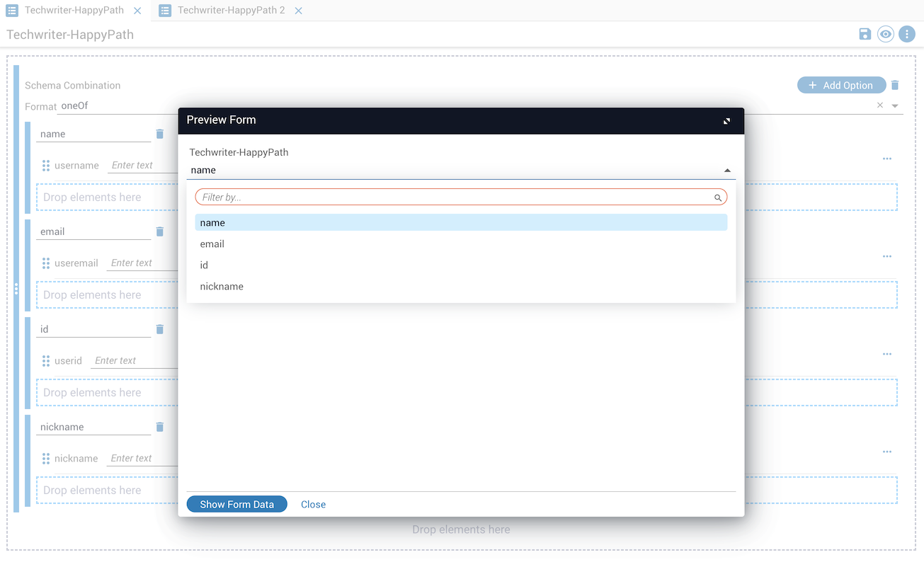The height and width of the screenshot is (562, 924).
Task: Delete the email option using trash icon
Action: pos(160,231)
